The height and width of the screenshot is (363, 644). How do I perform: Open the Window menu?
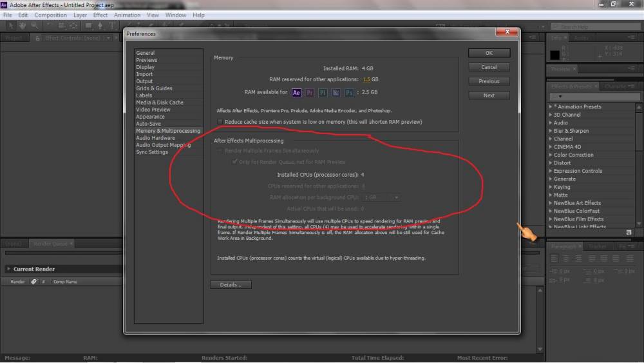point(176,15)
